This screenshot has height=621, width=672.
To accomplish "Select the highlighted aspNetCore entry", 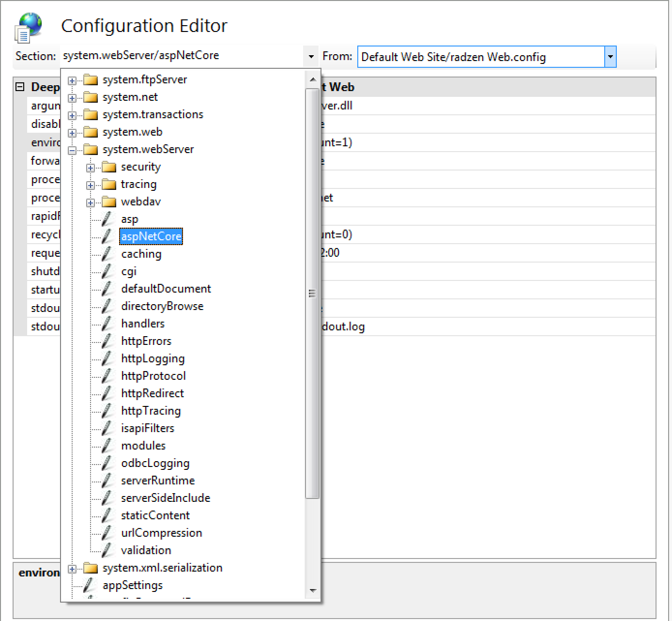I will pos(151,236).
